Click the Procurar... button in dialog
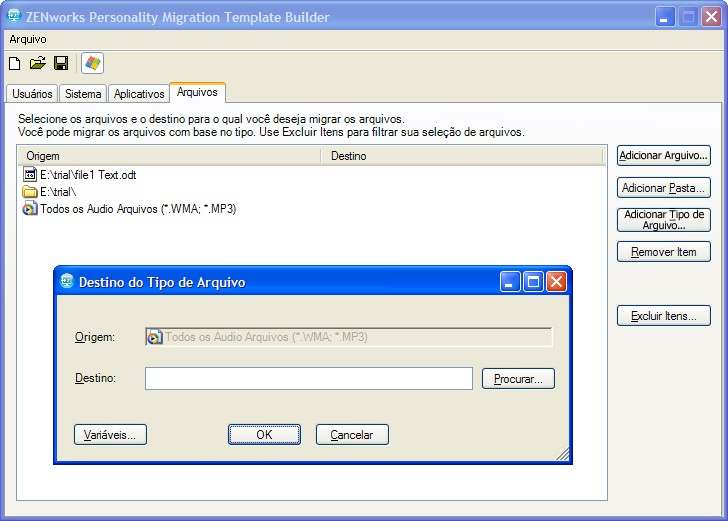 click(518, 379)
